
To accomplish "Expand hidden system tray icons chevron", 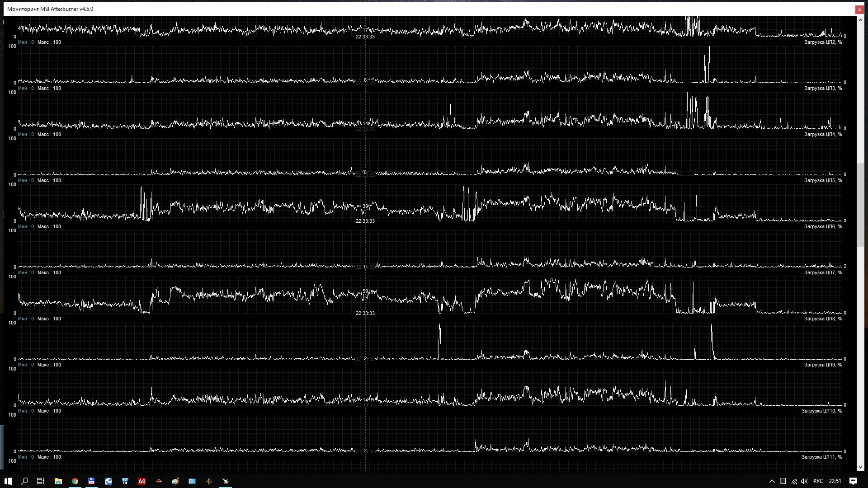I will pos(772,481).
